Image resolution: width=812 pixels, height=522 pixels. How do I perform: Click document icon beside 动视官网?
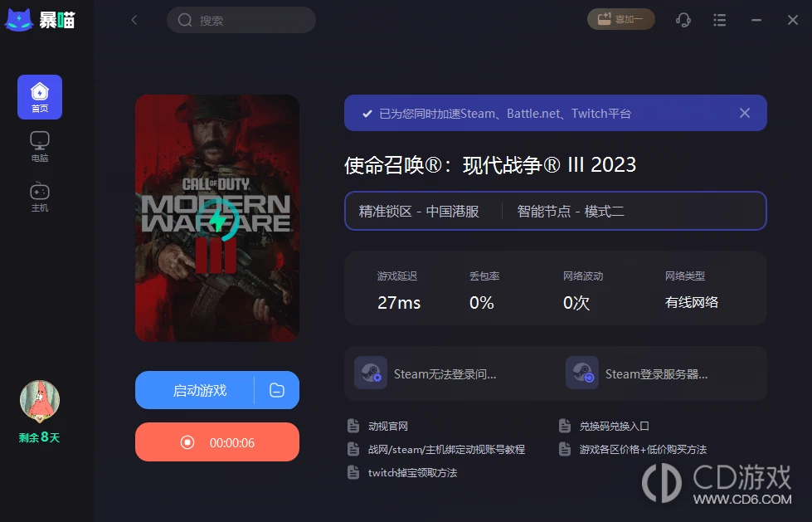tap(353, 426)
